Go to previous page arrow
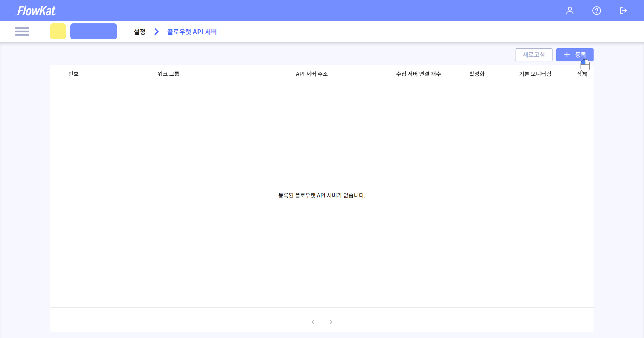The height and width of the screenshot is (338, 644). click(313, 322)
